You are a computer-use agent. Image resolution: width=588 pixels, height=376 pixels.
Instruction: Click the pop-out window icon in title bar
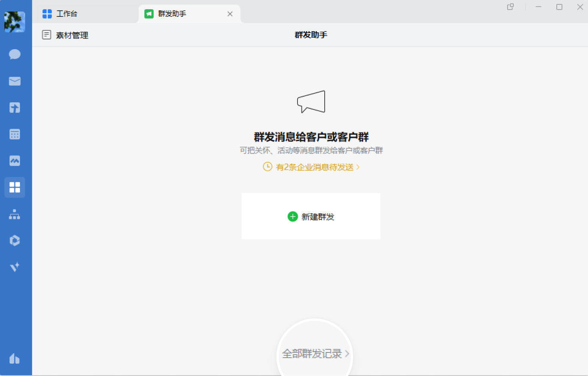pyautogui.click(x=510, y=7)
